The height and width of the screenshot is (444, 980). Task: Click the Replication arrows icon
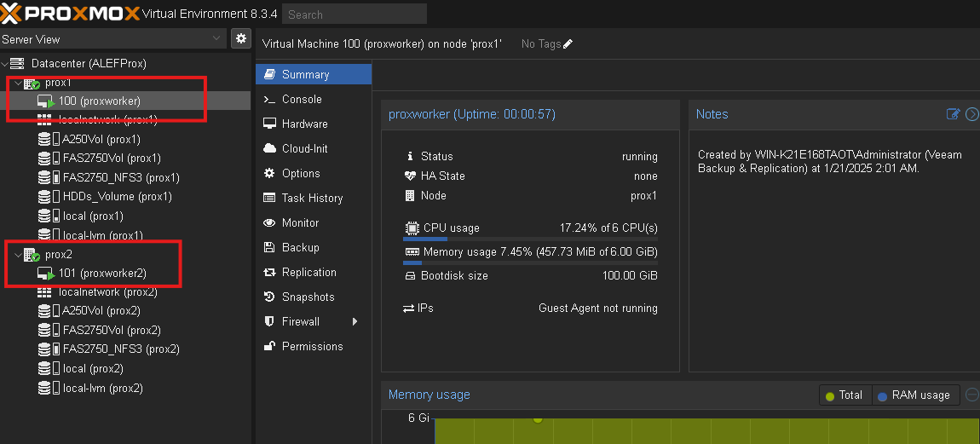pos(269,272)
